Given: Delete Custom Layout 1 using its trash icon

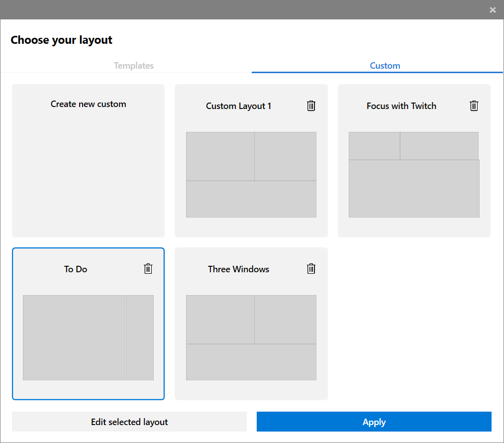Looking at the screenshot, I should pyautogui.click(x=311, y=106).
